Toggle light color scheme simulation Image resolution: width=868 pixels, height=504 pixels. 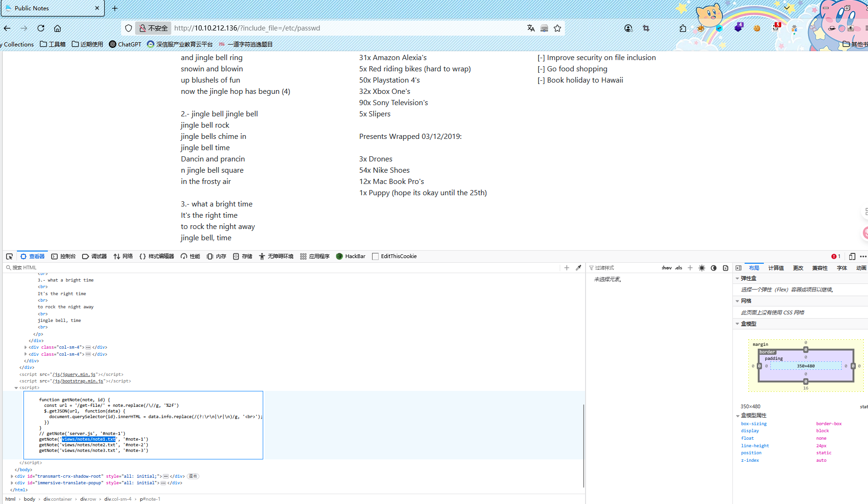[702, 268]
